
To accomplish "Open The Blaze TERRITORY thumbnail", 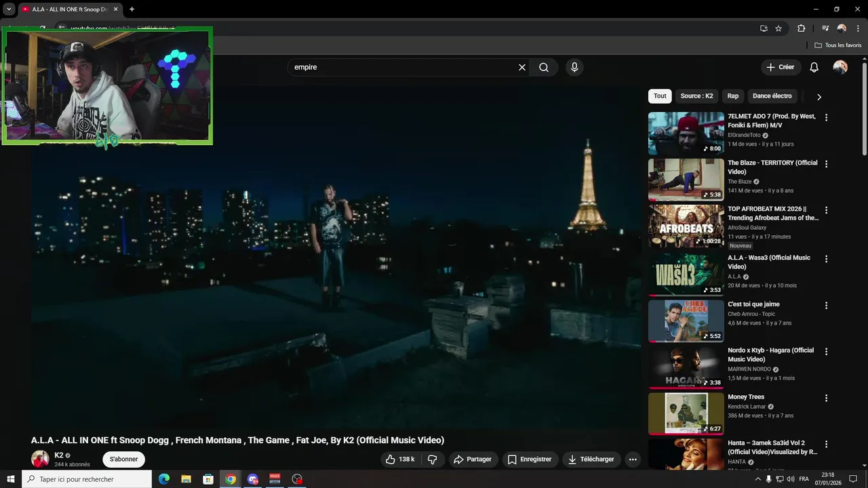I will click(686, 180).
